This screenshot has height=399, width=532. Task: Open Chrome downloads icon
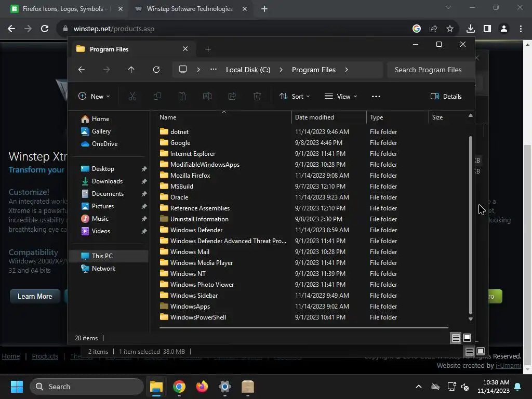471,29
